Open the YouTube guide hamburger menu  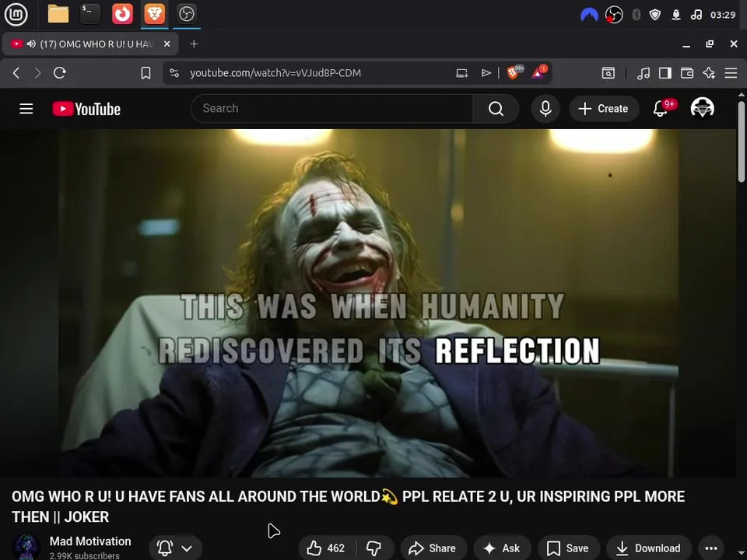(26, 109)
